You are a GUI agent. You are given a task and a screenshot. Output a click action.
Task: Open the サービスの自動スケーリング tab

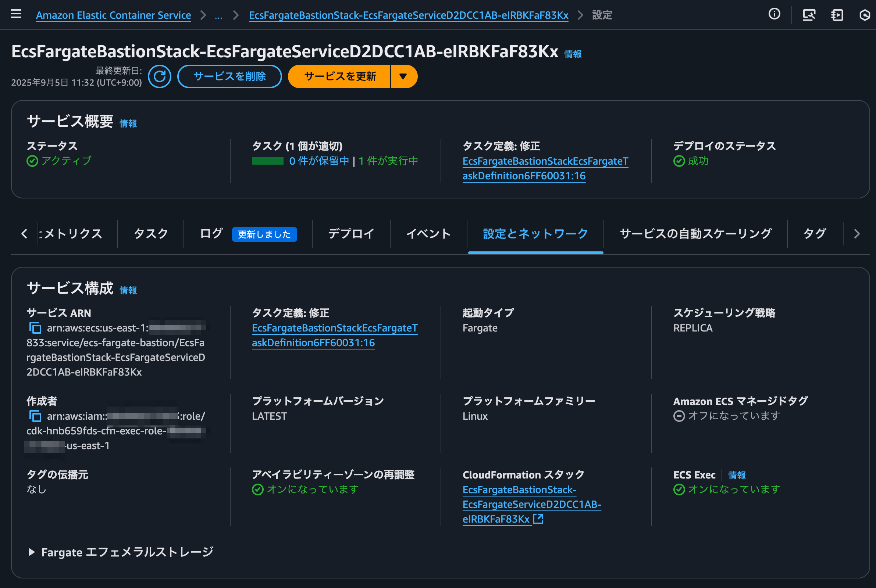pos(695,234)
